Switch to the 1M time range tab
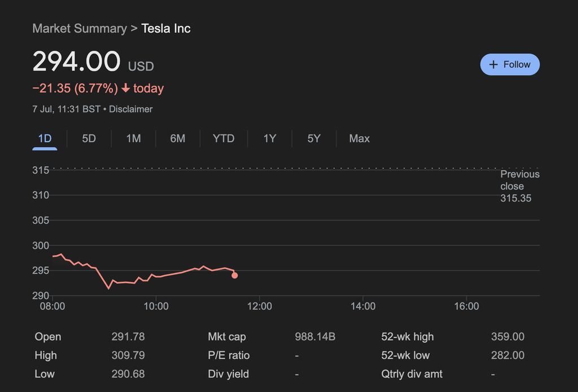The width and height of the screenshot is (578, 392). point(133,139)
